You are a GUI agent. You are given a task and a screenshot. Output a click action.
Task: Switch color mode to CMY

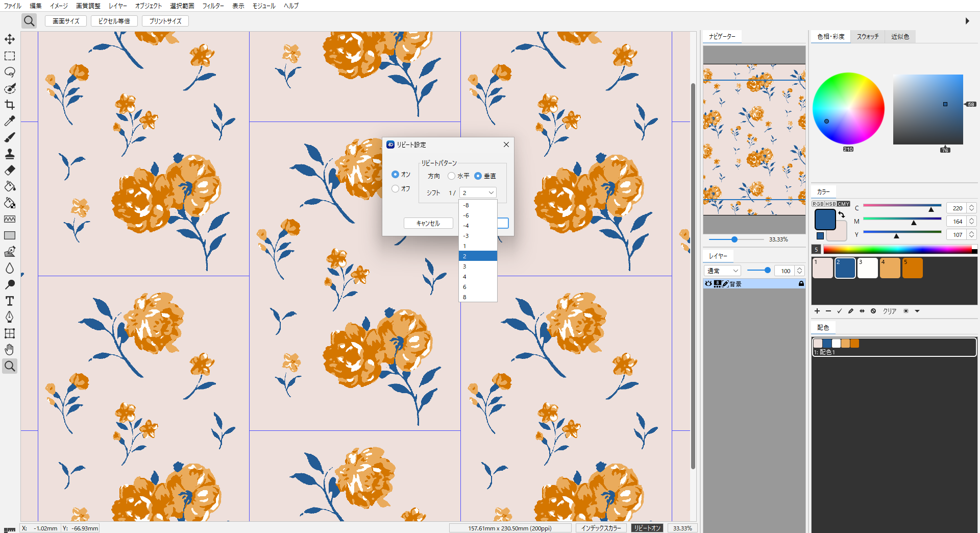[844, 204]
